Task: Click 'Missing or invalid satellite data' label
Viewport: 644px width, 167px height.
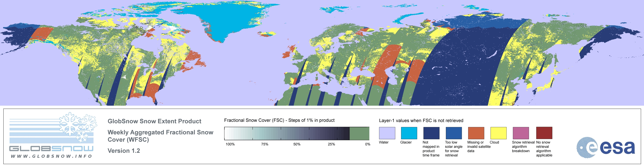Action: pyautogui.click(x=479, y=146)
